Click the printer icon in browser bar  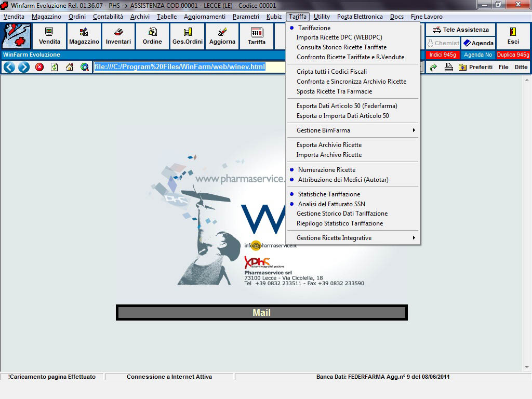click(x=448, y=67)
